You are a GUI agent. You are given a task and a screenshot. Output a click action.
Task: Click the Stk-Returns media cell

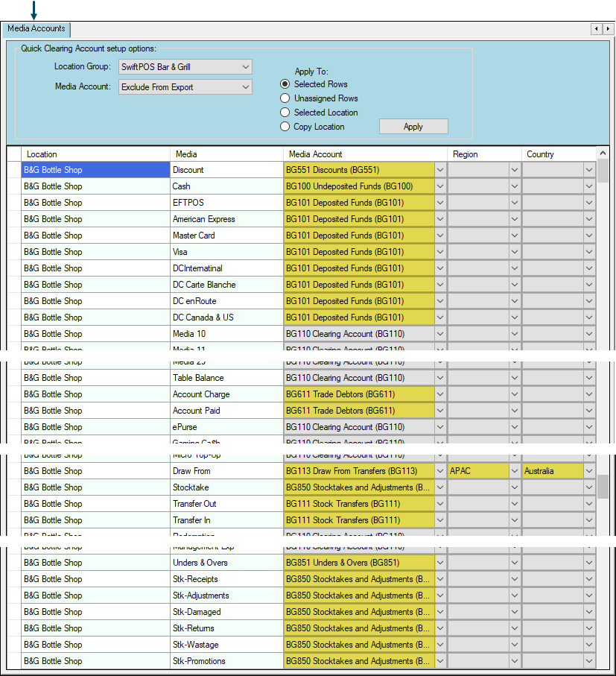click(226, 628)
